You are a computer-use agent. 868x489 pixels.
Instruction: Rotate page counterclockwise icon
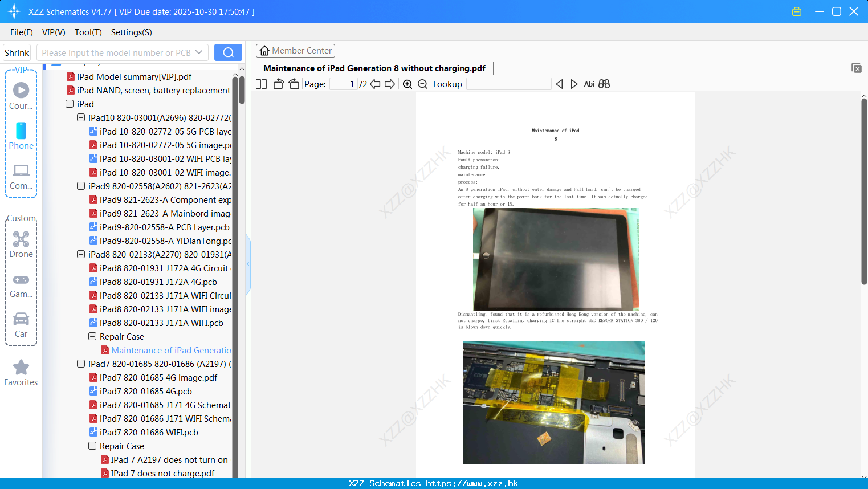click(x=278, y=84)
